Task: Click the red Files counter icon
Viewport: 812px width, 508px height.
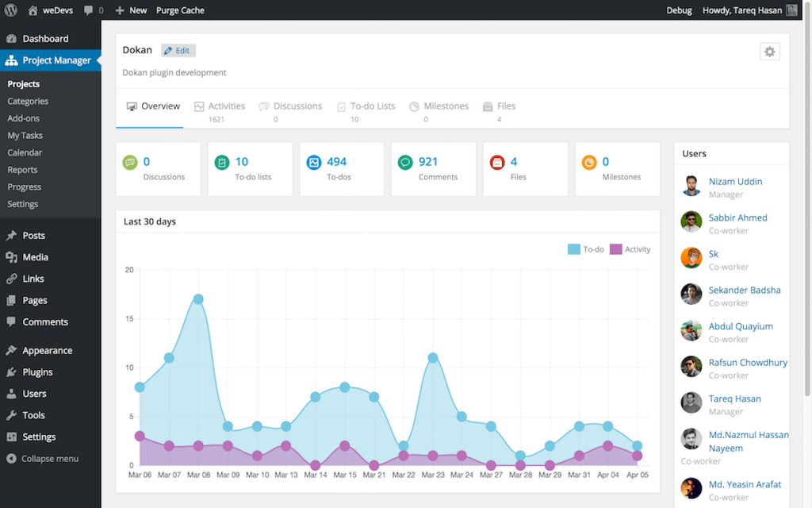Action: tap(498, 162)
